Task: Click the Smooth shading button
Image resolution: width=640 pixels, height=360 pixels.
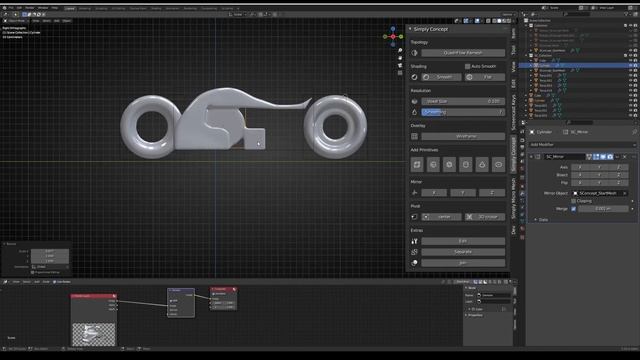Action: tap(441, 77)
